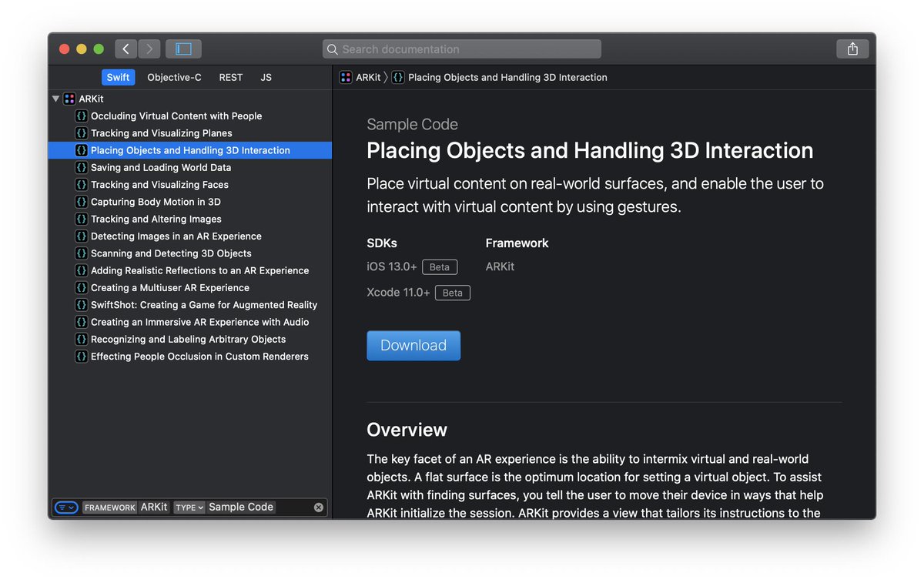
Task: Click the ARKit icon at the top of the sidebar
Action: click(x=70, y=99)
